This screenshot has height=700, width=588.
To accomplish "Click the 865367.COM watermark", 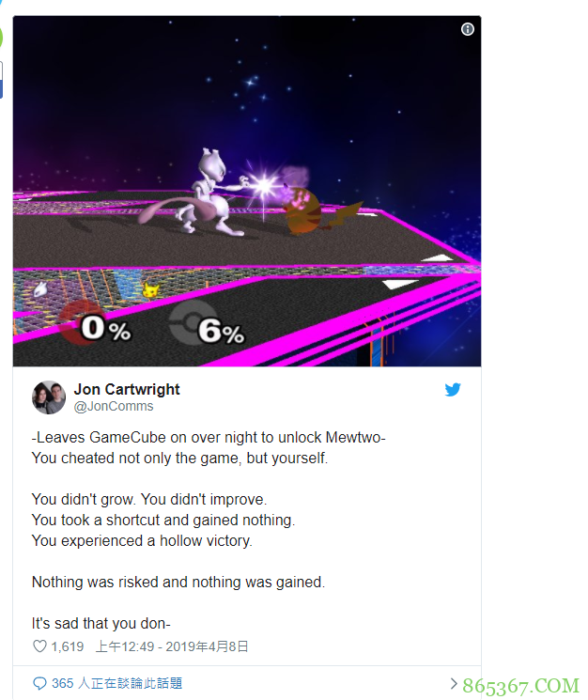I will [520, 686].
